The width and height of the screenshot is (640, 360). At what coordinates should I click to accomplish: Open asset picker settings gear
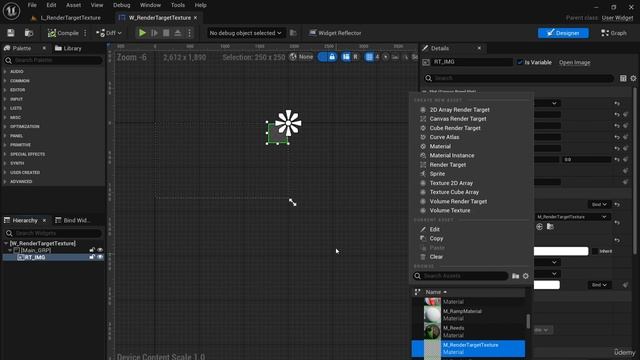coord(526,276)
